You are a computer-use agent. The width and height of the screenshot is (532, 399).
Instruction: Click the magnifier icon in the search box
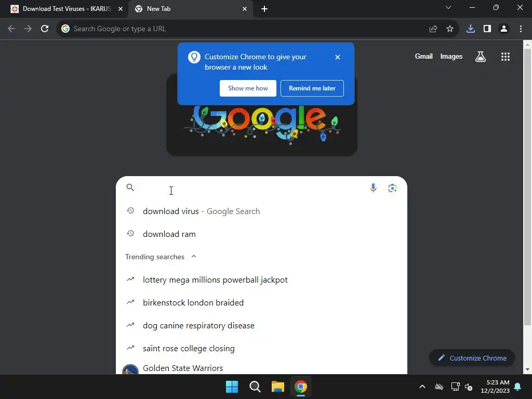[x=130, y=187]
